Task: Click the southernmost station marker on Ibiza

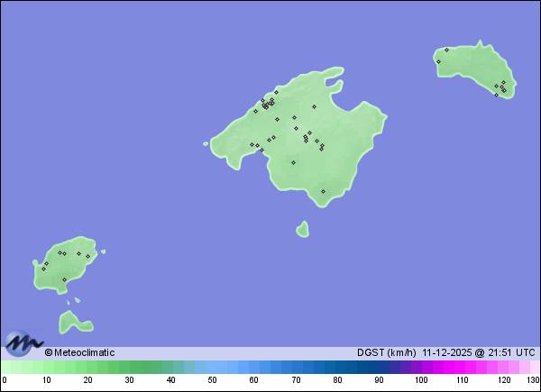Action: (64, 280)
